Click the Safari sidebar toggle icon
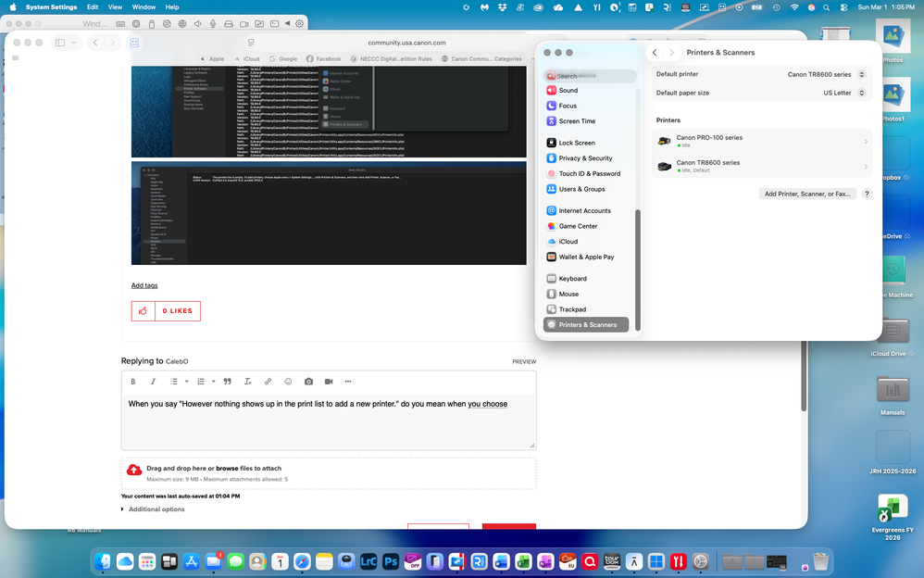924x578 pixels. [x=60, y=43]
